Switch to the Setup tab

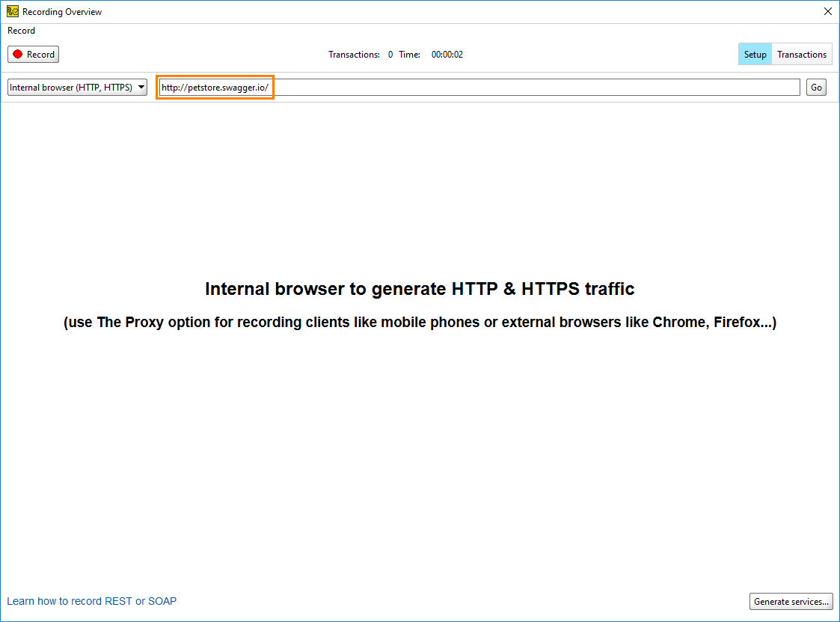coord(755,54)
